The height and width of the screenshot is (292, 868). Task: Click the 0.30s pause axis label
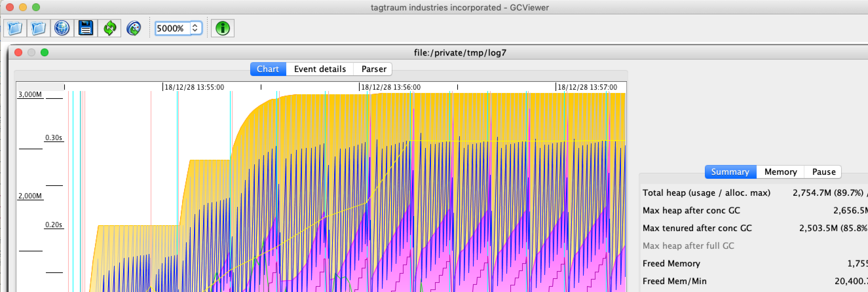pos(54,138)
